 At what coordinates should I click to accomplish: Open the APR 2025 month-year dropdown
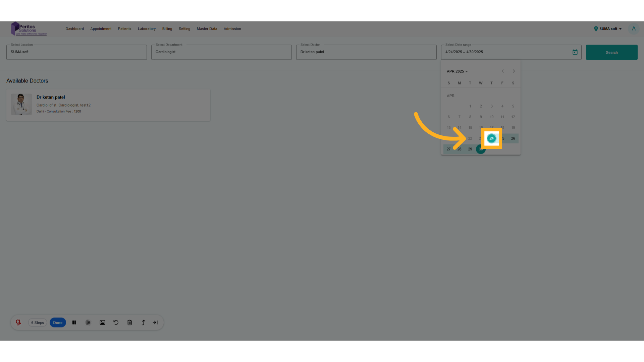457,71
